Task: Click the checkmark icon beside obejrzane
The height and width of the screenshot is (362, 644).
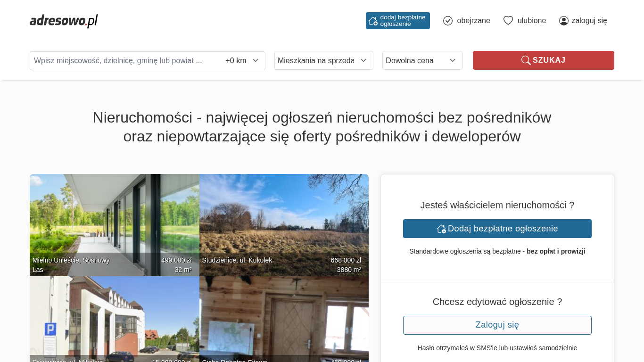Action: tap(448, 21)
